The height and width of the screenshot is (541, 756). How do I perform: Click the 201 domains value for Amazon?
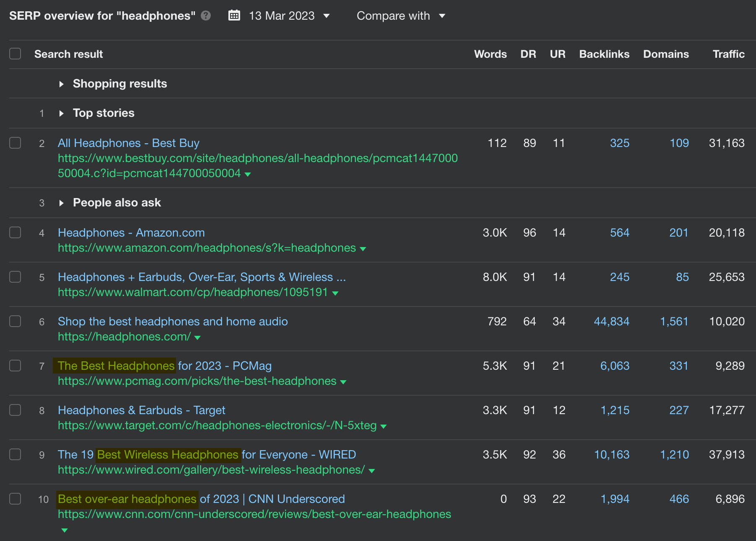(679, 232)
